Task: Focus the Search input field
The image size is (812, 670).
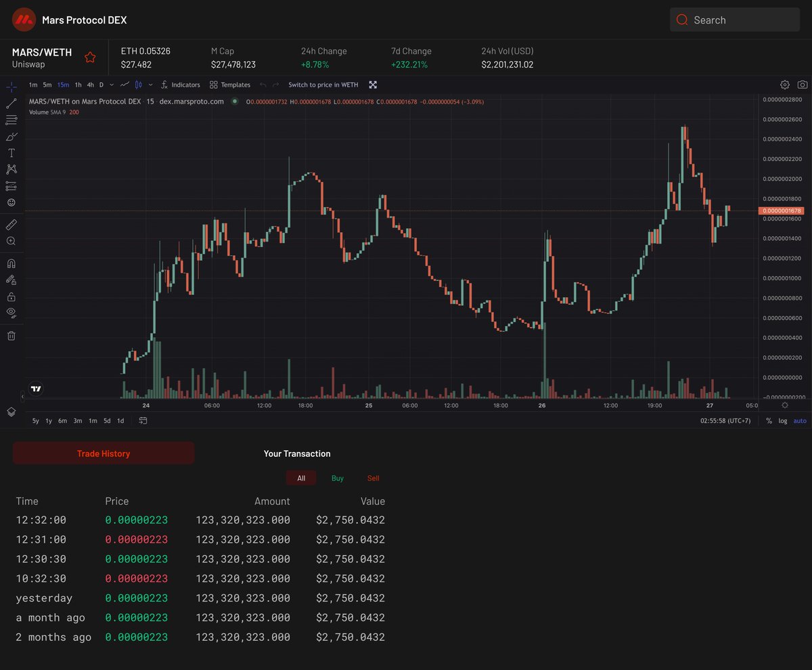Action: pos(735,20)
